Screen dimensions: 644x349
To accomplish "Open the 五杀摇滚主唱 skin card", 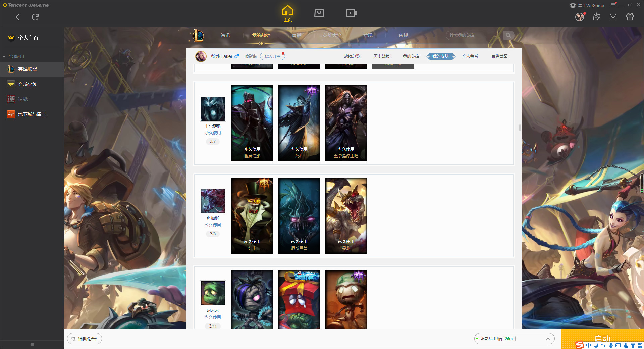I will click(x=346, y=123).
